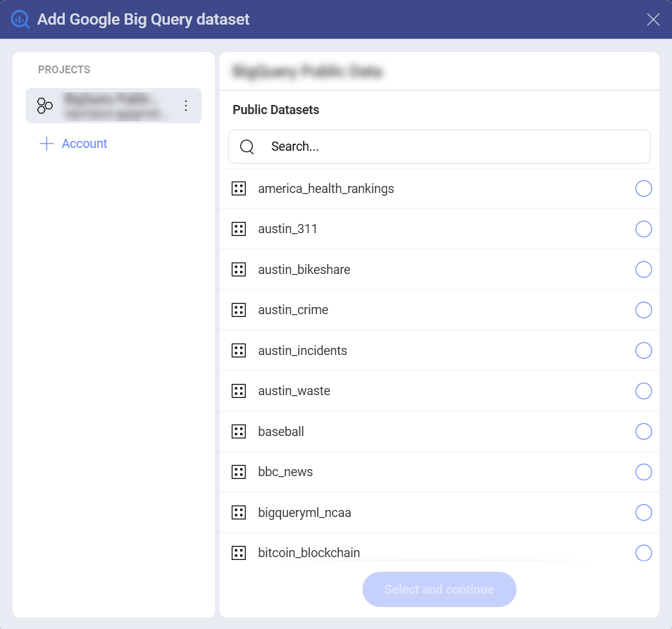Click the austin_crime dataset name
672x629 pixels.
(x=293, y=310)
